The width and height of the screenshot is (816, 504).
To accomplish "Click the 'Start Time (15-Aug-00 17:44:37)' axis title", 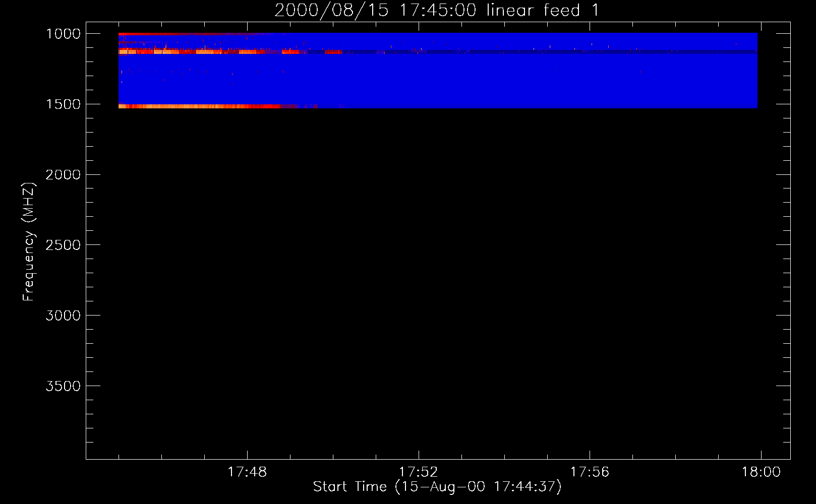I will pos(437,487).
